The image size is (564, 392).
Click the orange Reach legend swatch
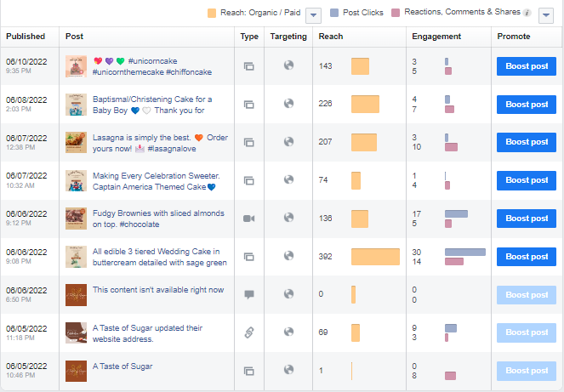tap(212, 13)
